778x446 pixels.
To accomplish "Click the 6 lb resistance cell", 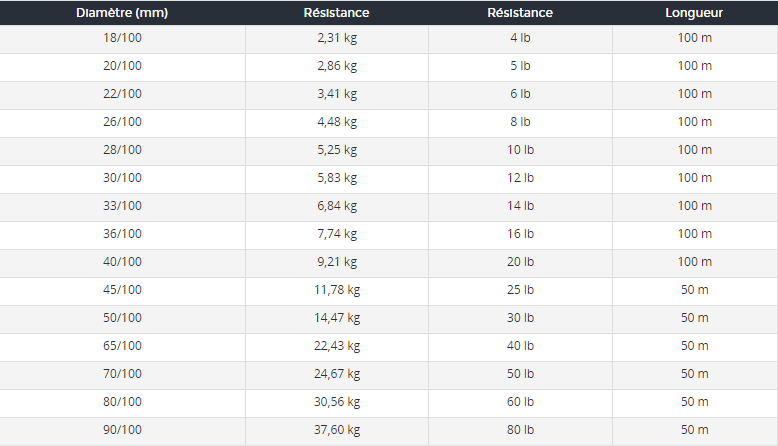I will pos(520,94).
